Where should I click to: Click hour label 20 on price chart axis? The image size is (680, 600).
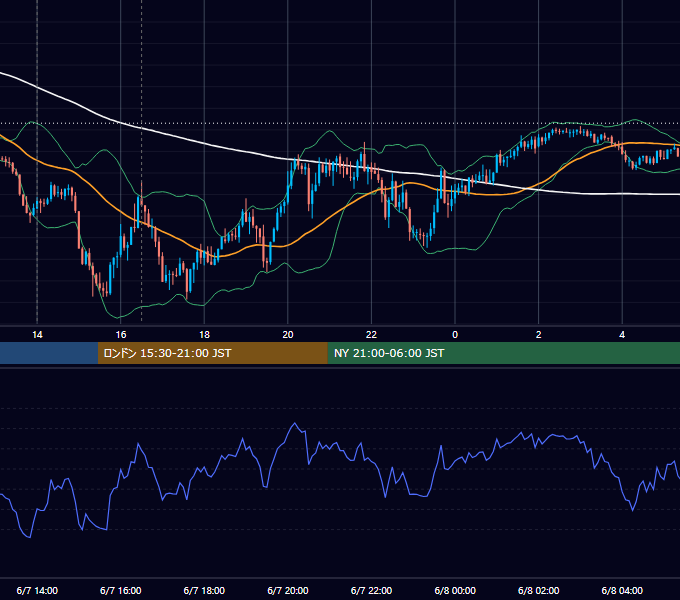(x=288, y=335)
